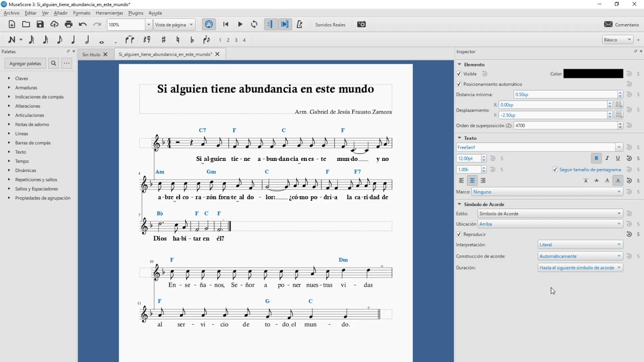Open image capture camera tool

361,24
